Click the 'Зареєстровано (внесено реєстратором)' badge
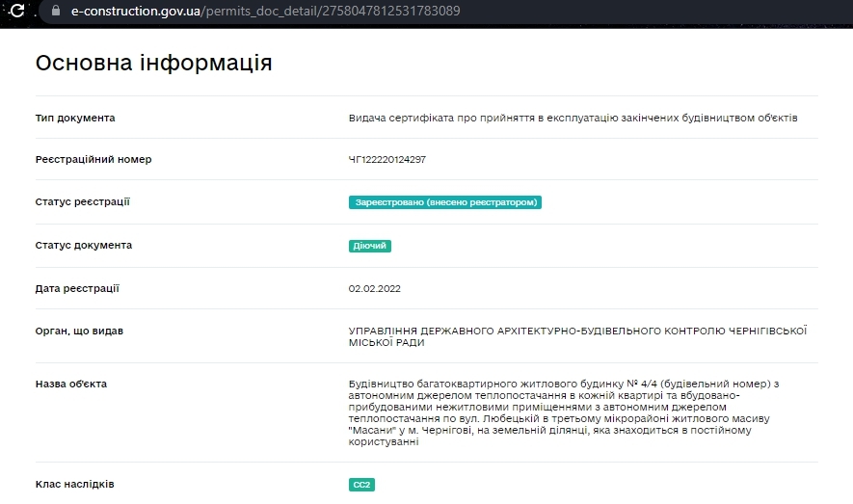 pyautogui.click(x=445, y=202)
